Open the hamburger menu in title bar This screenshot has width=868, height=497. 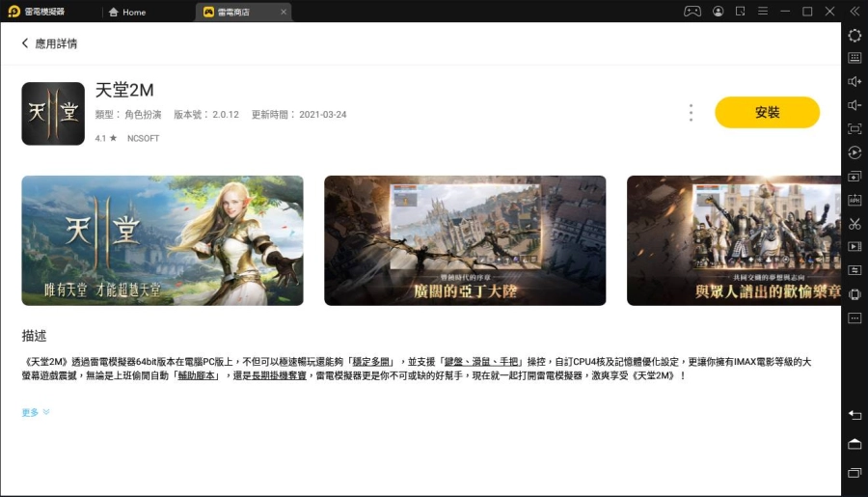click(763, 11)
